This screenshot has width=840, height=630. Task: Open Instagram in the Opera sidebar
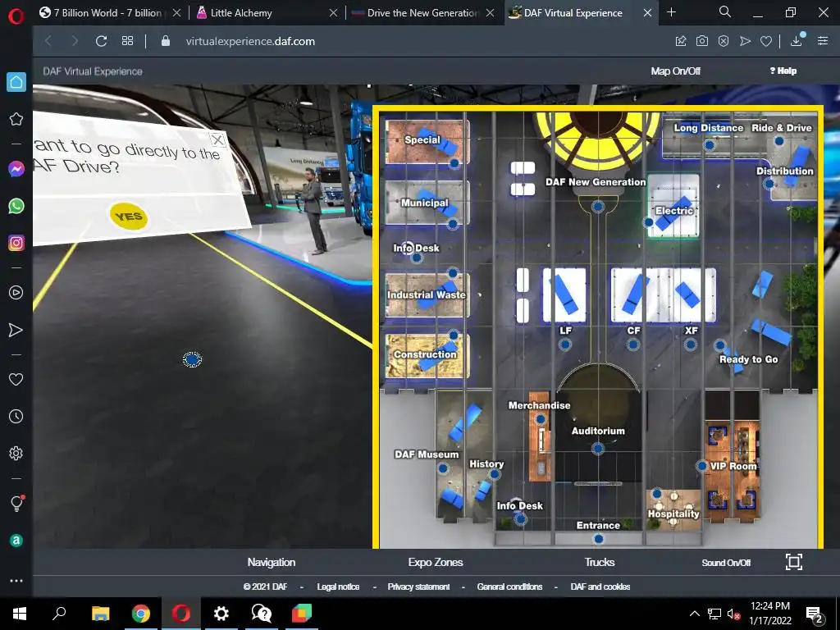16,243
